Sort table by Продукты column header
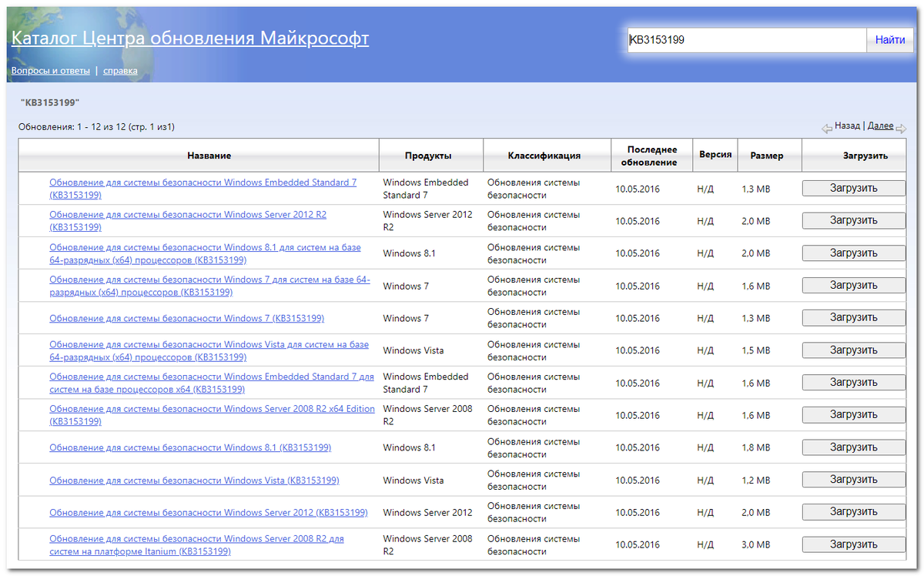 [x=431, y=156]
